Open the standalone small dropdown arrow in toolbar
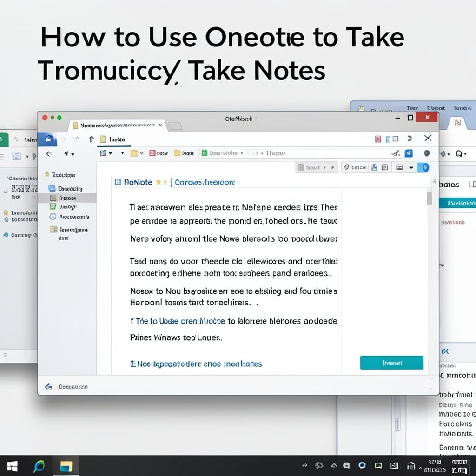476x476 pixels. (123, 153)
